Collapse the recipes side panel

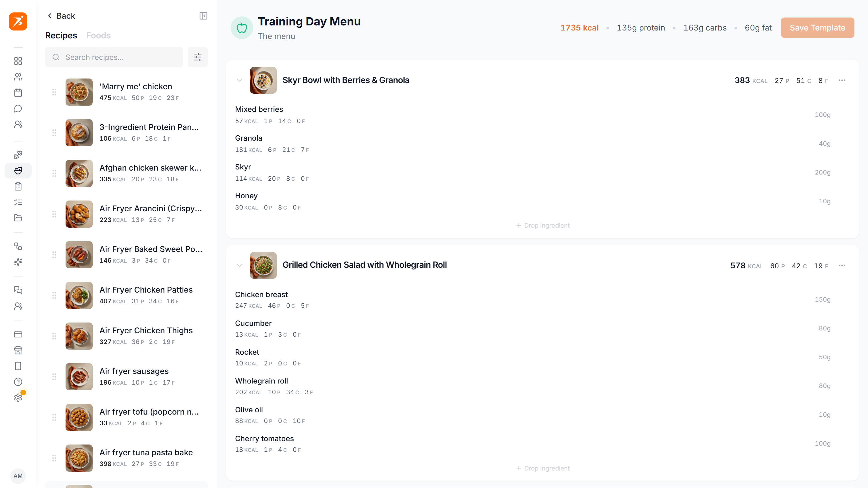(x=203, y=16)
